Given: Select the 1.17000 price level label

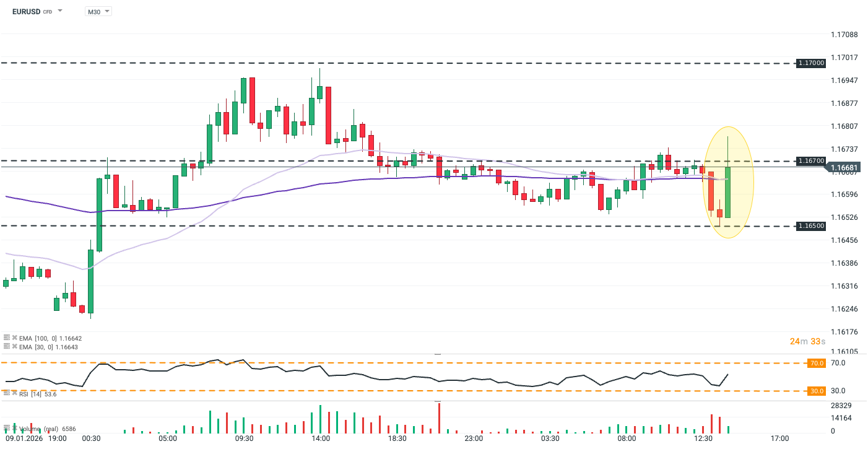Looking at the screenshot, I should point(811,63).
